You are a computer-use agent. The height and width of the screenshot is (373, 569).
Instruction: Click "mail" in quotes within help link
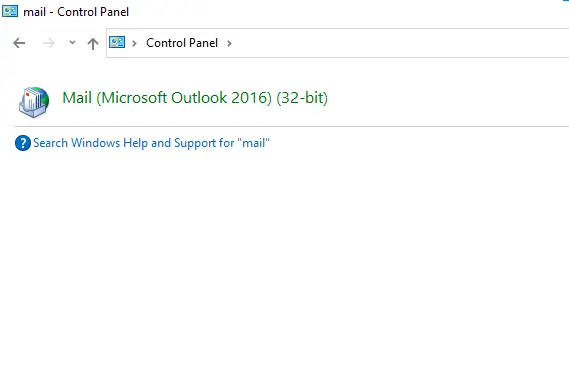[x=253, y=143]
